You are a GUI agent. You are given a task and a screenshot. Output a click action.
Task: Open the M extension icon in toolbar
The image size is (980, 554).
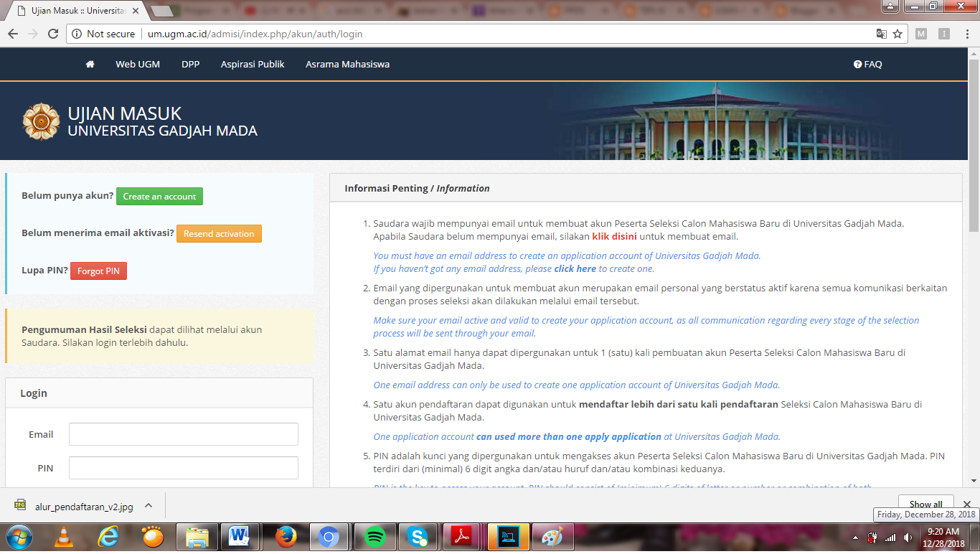pos(921,34)
